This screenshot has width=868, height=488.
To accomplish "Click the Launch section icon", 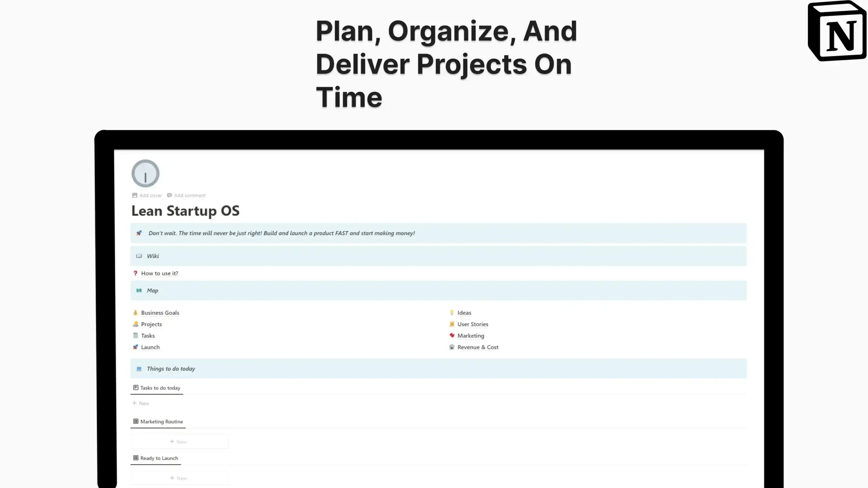I will point(135,347).
